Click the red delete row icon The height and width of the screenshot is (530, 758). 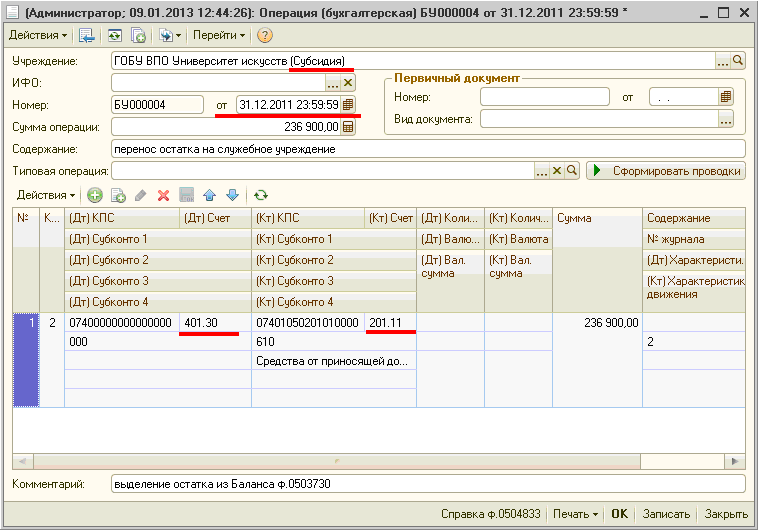pos(163,195)
